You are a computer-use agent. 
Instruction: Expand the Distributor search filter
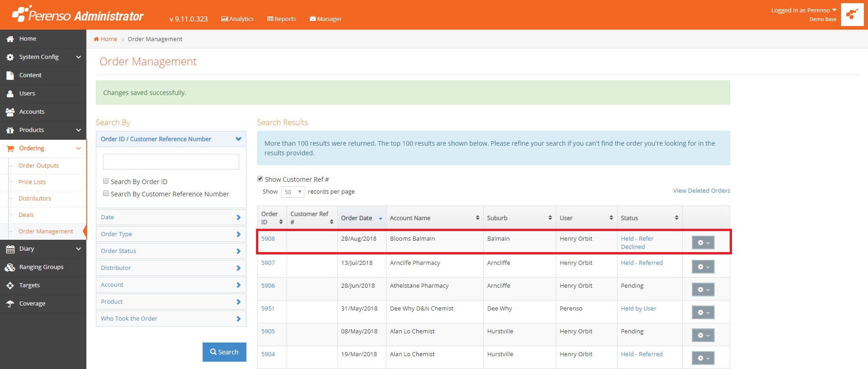[171, 268]
